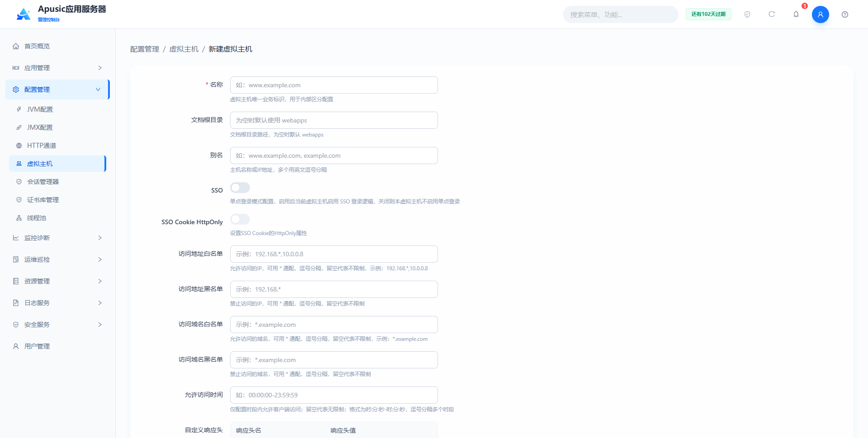Click the JVM配置 lightning icon
The width and height of the screenshot is (868, 438).
tap(19, 109)
